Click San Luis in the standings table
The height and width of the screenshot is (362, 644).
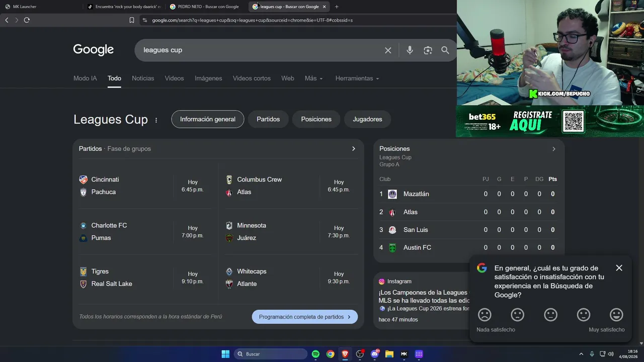pyautogui.click(x=416, y=230)
